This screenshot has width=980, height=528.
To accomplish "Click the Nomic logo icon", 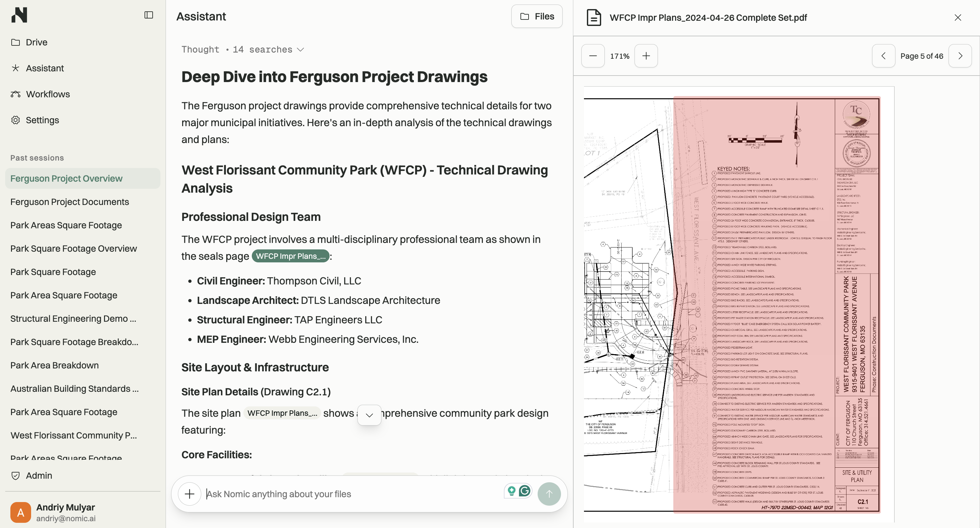I will click(x=19, y=15).
